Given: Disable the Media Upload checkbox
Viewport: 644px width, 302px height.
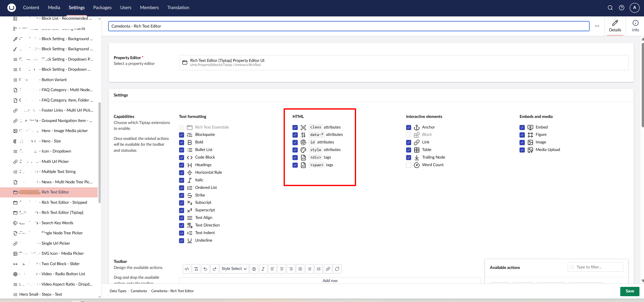Looking at the screenshot, I should pyautogui.click(x=522, y=150).
